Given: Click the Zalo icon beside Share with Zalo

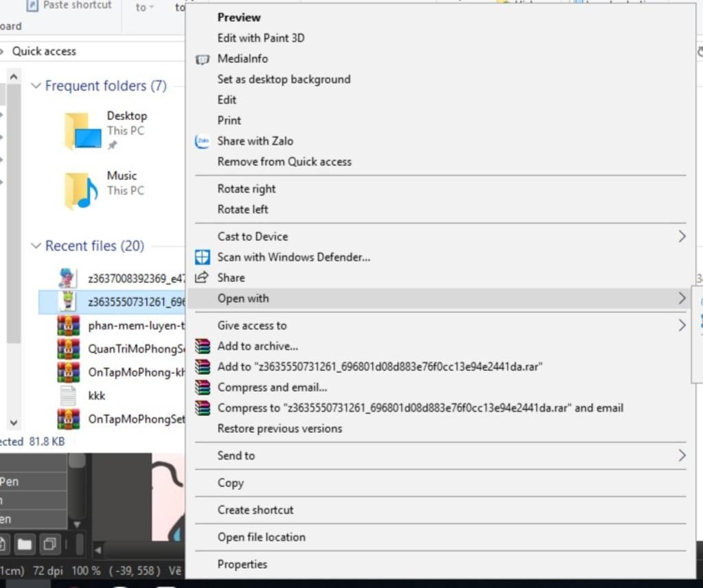Looking at the screenshot, I should point(203,141).
